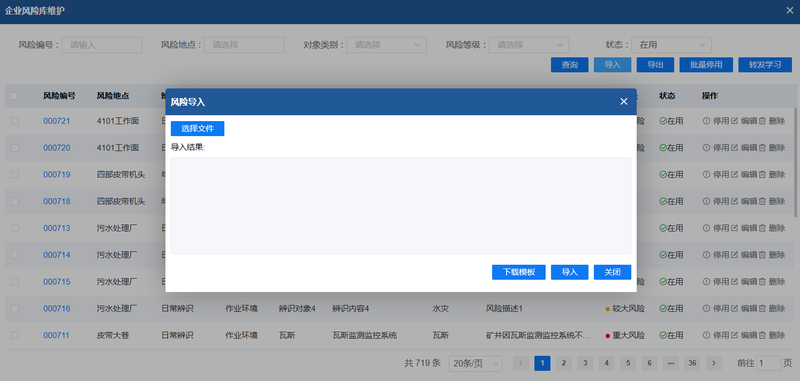Screen dimensions: 800x381
Task: Check the row 000713 checkbox
Action: (15, 228)
